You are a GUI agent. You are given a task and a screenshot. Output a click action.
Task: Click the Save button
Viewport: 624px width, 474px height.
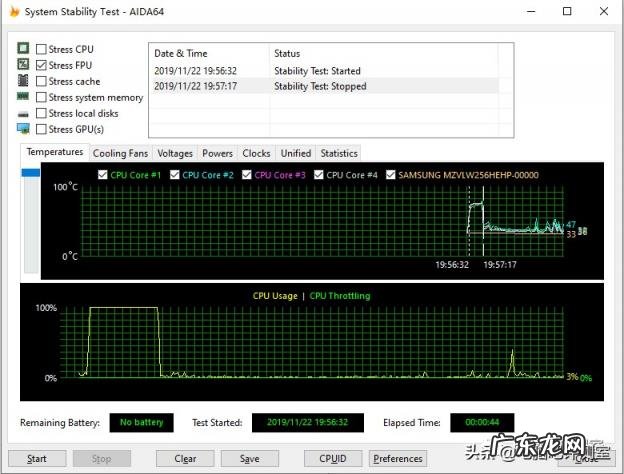point(250,458)
